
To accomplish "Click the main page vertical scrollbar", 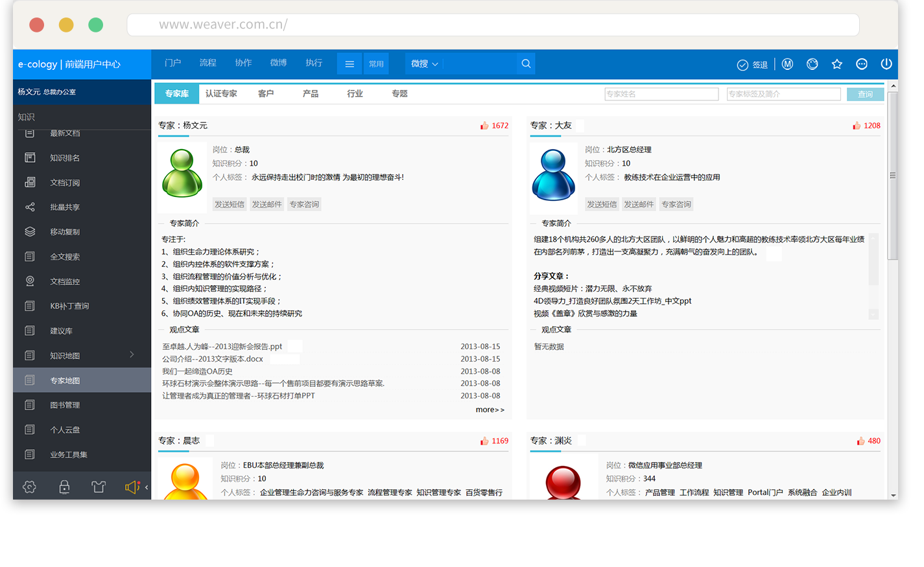I will point(893,175).
